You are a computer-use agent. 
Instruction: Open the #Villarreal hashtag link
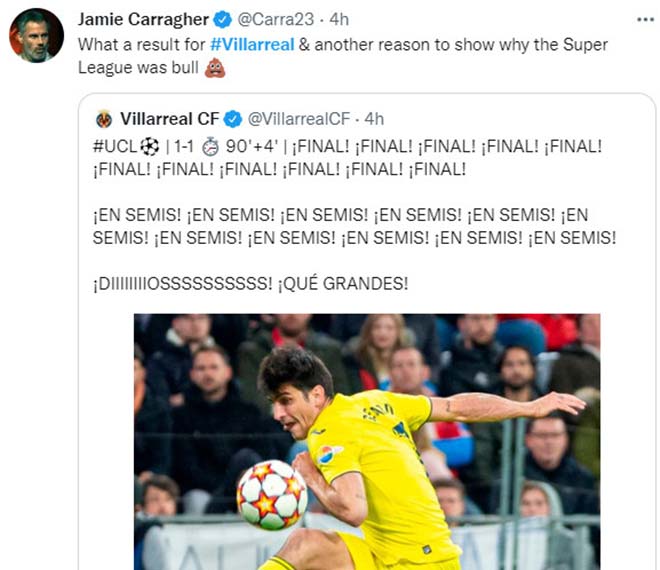point(252,45)
